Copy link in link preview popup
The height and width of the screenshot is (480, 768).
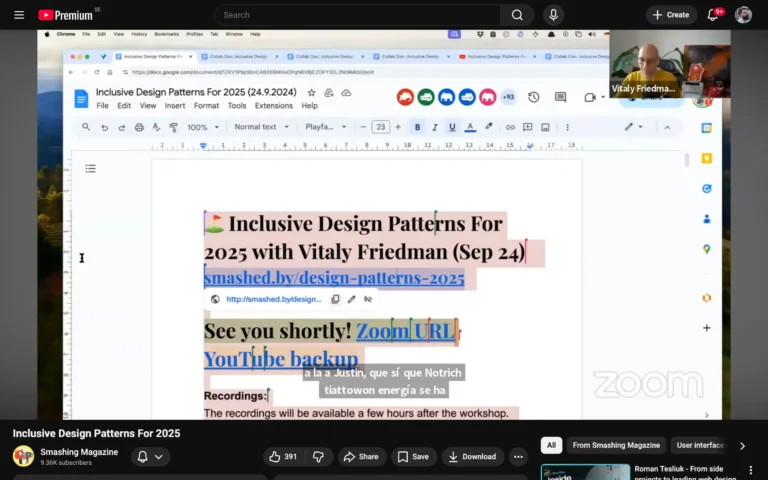click(x=335, y=299)
